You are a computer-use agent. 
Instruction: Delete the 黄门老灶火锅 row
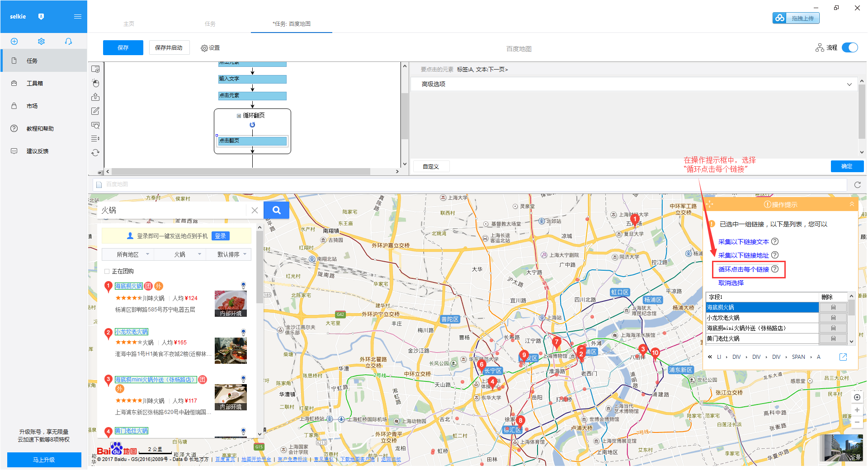tap(833, 338)
